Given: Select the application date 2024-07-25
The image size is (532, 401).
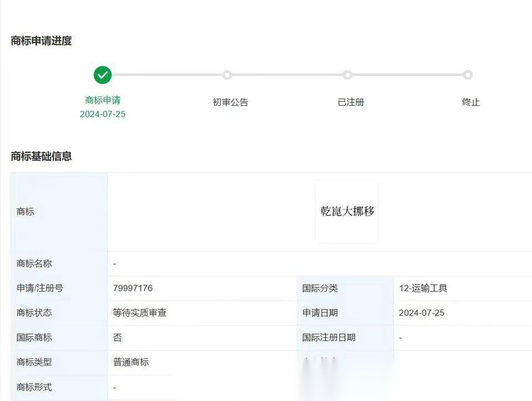Looking at the screenshot, I should pos(421,313).
